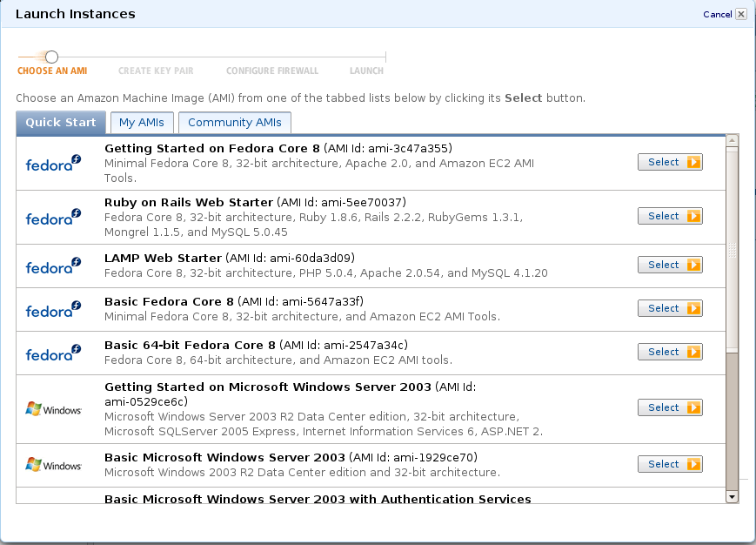Switch to the Quick Start tab
This screenshot has height=545, width=756.
61,123
